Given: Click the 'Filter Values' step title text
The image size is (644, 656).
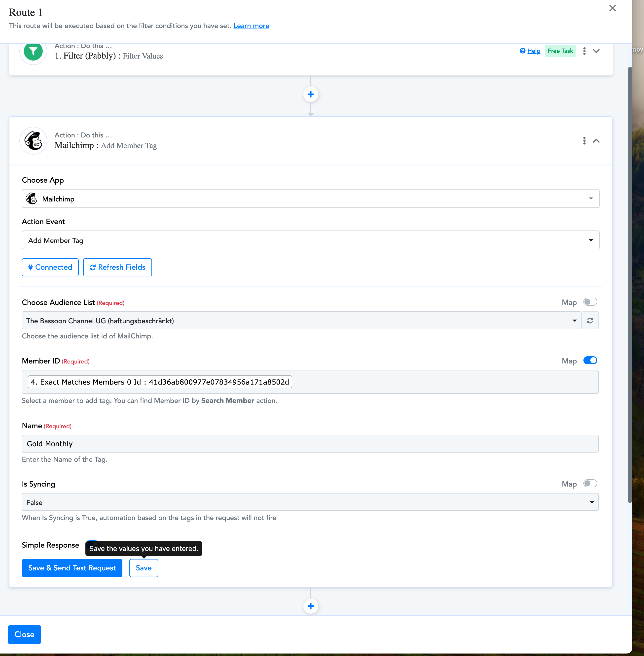Looking at the screenshot, I should tap(143, 56).
